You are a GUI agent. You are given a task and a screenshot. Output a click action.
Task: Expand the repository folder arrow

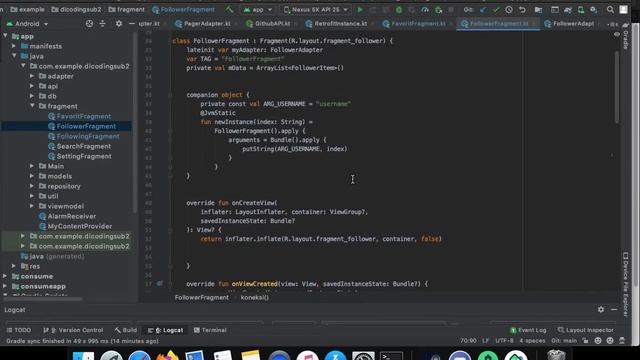[32, 186]
